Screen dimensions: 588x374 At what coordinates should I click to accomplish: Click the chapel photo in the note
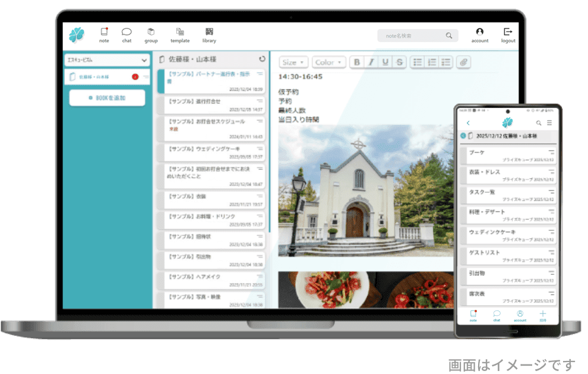[365, 190]
